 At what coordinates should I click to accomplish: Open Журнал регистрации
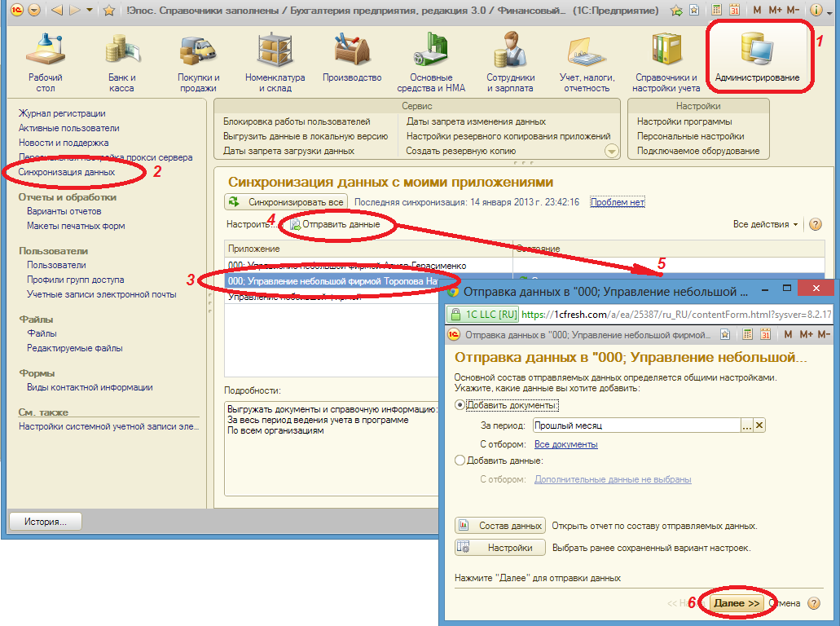(x=62, y=113)
